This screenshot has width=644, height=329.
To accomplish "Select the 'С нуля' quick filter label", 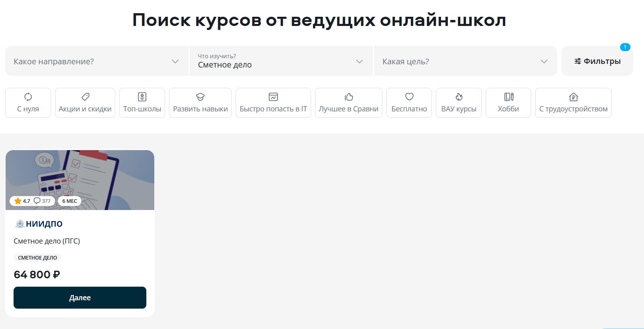I will point(28,109).
